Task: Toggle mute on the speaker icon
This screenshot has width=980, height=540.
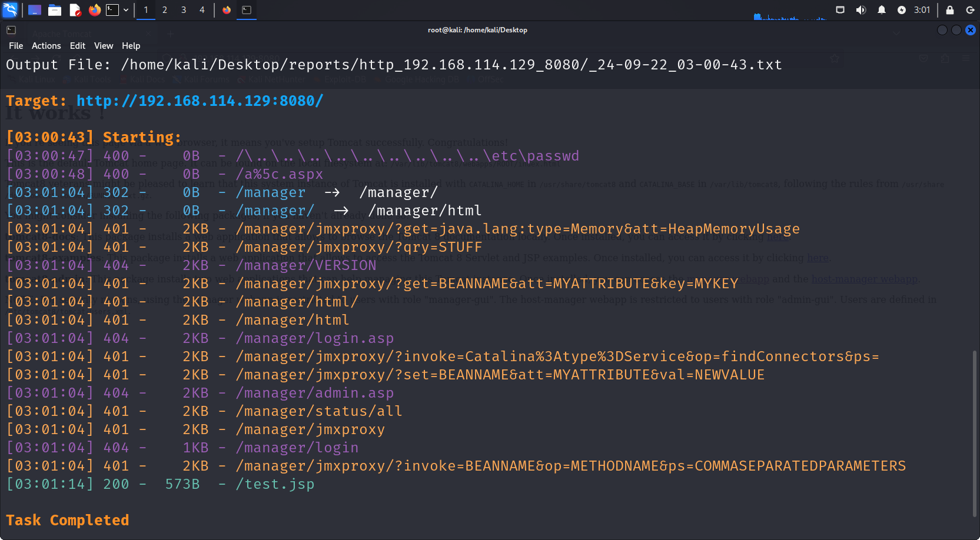Action: (860, 10)
